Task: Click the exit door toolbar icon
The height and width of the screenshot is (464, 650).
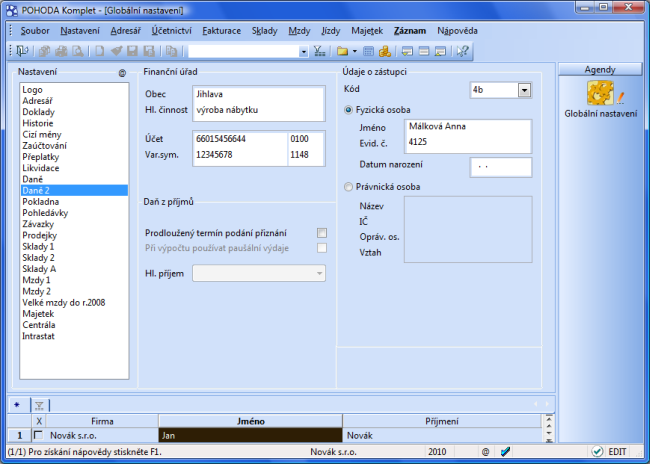Action: click(x=22, y=51)
